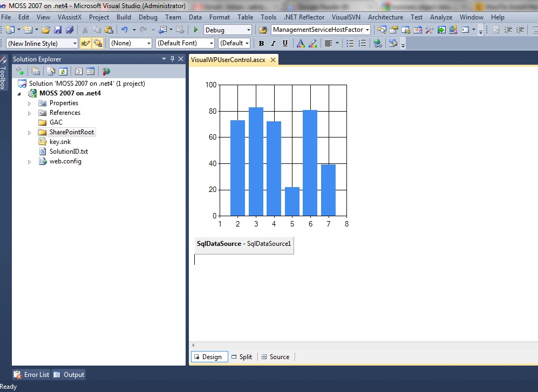The width and height of the screenshot is (538, 392).
Task: Expand the SharePointRoot folder node
Action: [30, 133]
